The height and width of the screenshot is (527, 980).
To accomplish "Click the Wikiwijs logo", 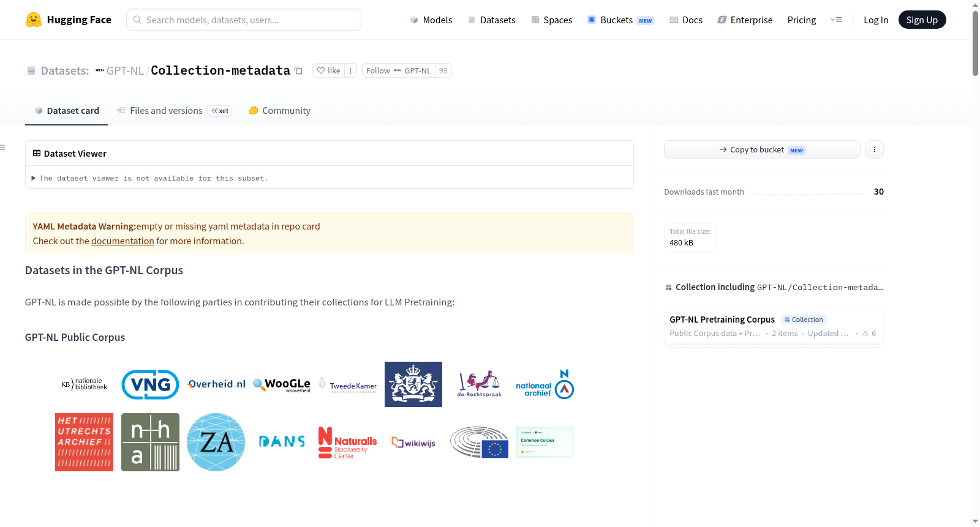I will coord(413,443).
